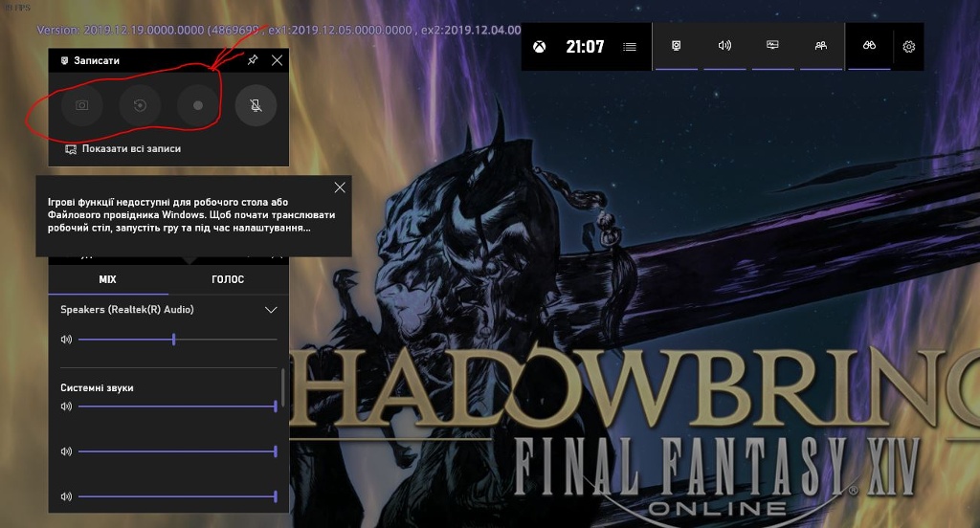Open the Xbox Social widget (people icon)
This screenshot has height=528, width=980.
(820, 46)
